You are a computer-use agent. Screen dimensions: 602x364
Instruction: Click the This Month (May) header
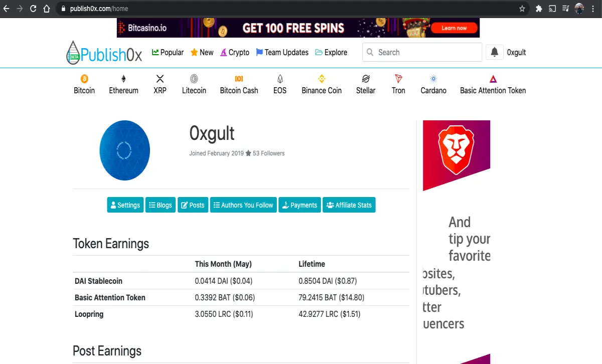223,264
